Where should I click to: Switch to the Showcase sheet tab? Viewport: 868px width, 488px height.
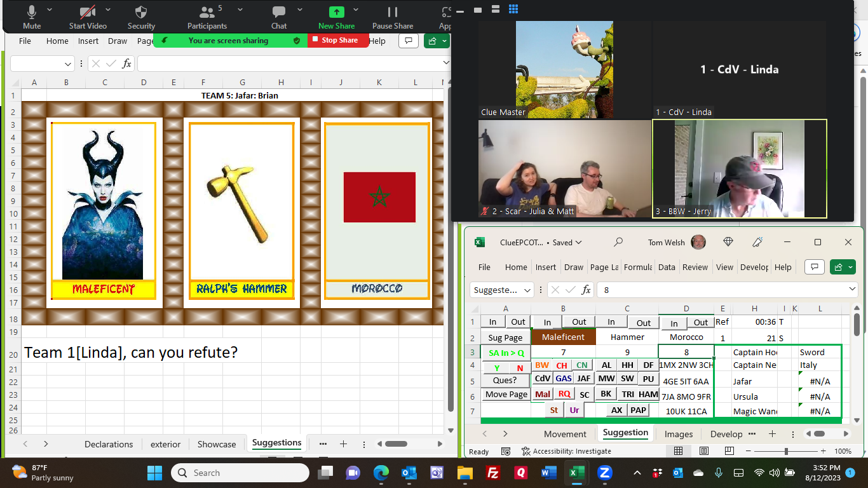tap(217, 444)
